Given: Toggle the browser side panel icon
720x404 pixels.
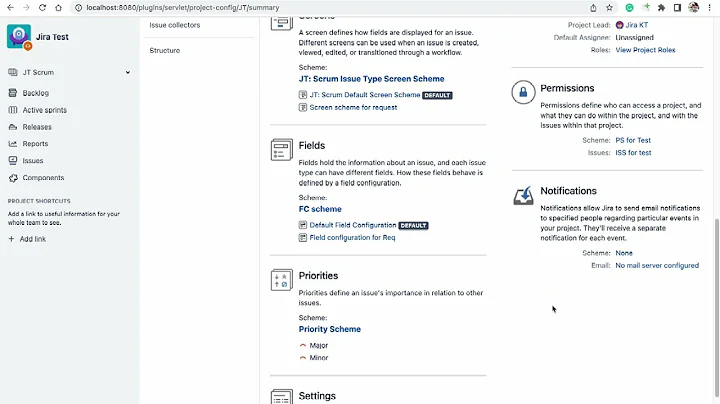Looking at the screenshot, I should (677, 8).
